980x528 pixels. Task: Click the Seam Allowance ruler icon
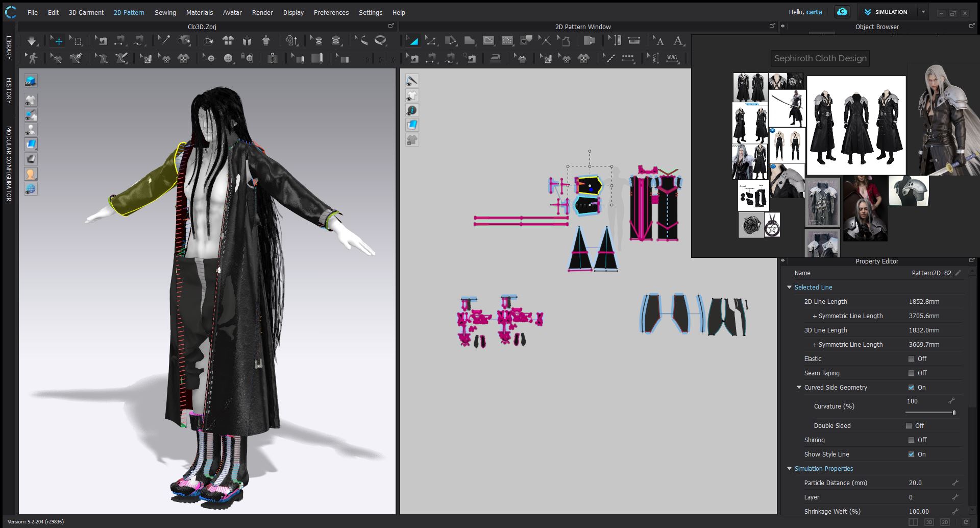633,41
